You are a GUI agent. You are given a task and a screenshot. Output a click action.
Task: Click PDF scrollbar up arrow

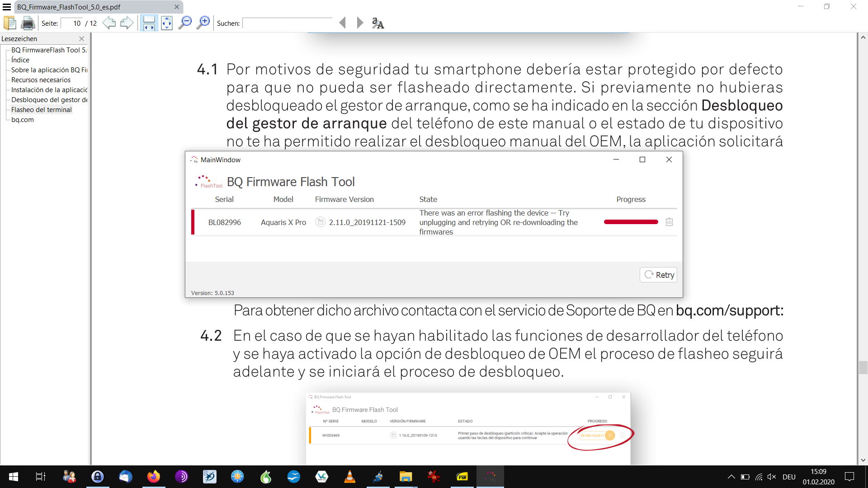[x=863, y=38]
